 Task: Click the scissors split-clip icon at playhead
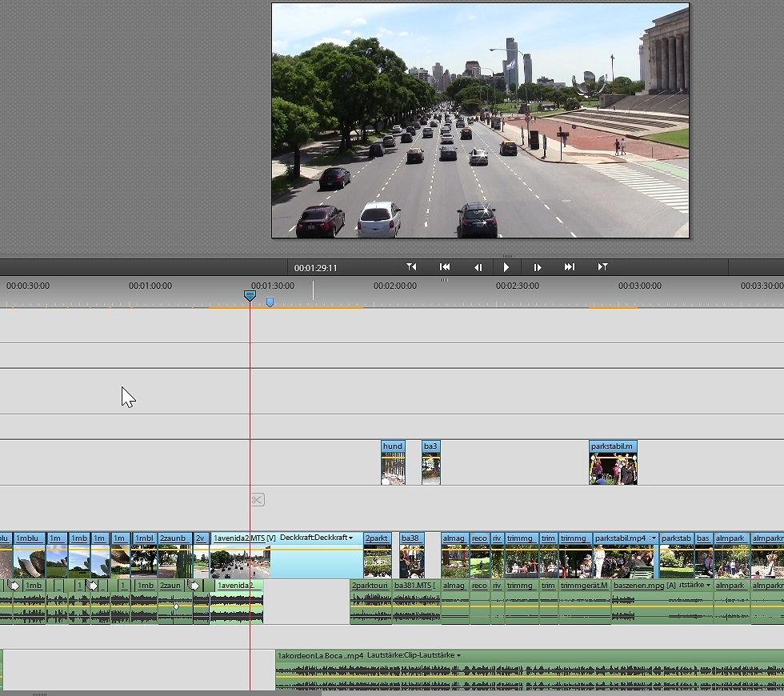(x=258, y=499)
